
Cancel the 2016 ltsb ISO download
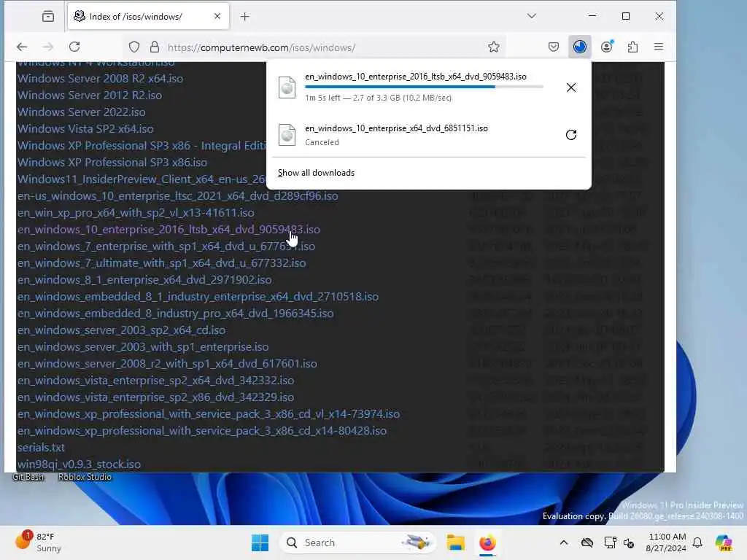click(x=570, y=87)
